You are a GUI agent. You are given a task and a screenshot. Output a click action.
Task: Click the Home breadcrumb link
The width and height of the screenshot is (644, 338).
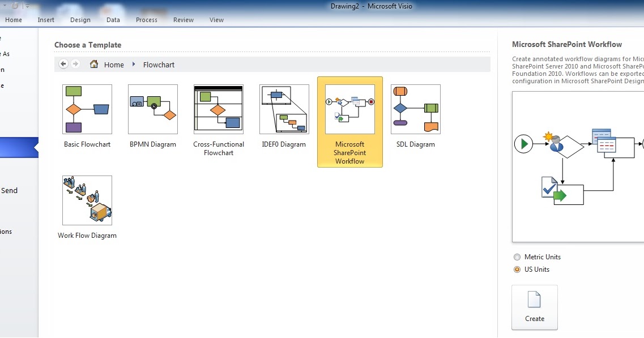click(x=114, y=65)
